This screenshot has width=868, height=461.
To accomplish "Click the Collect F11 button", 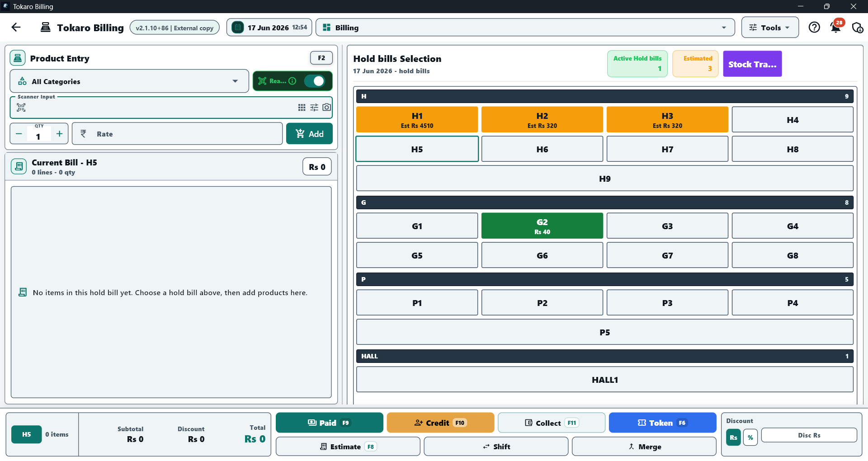I will coord(552,423).
